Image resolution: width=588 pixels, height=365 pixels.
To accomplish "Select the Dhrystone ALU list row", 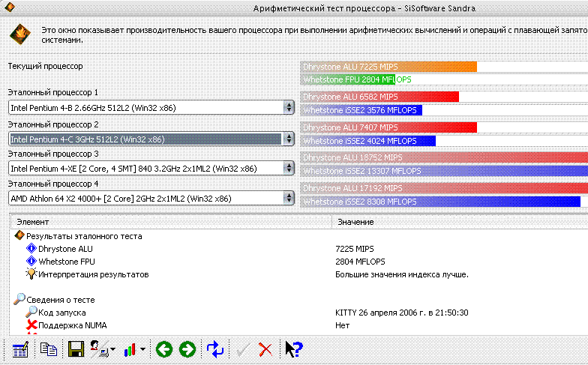I will pos(299,249).
